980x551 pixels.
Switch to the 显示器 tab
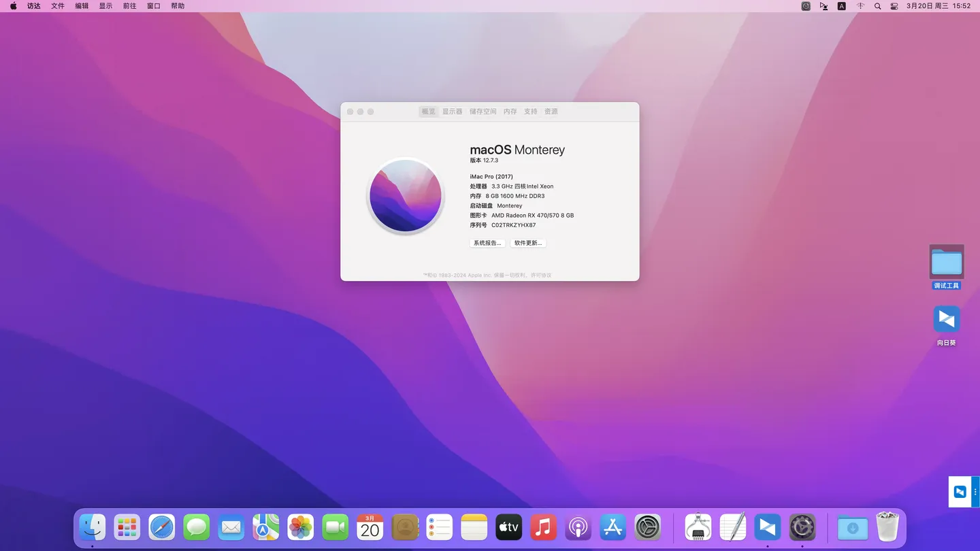452,111
